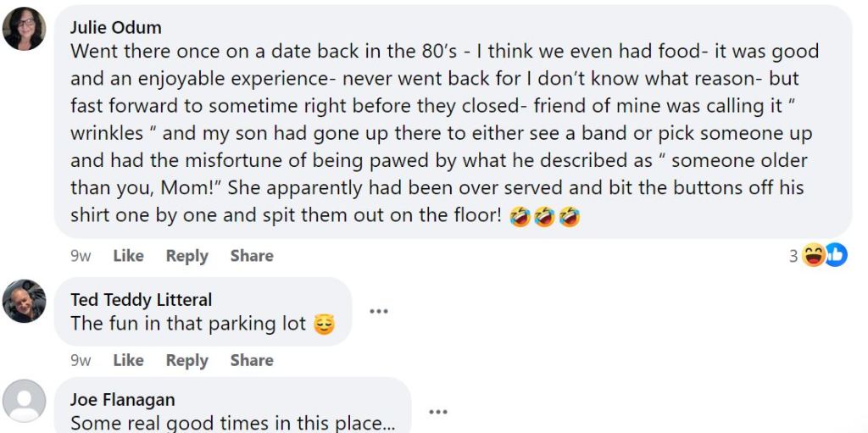Image resolution: width=868 pixels, height=433 pixels.
Task: Open the Ted Teddy Litteral name link
Action: [142, 300]
